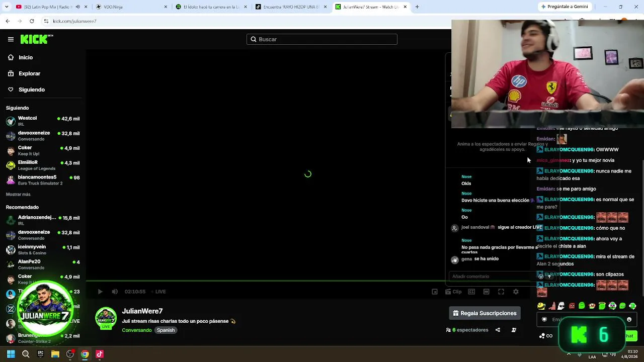Open a new browser tab
Viewport: 644px width, 362px height.
417,7
